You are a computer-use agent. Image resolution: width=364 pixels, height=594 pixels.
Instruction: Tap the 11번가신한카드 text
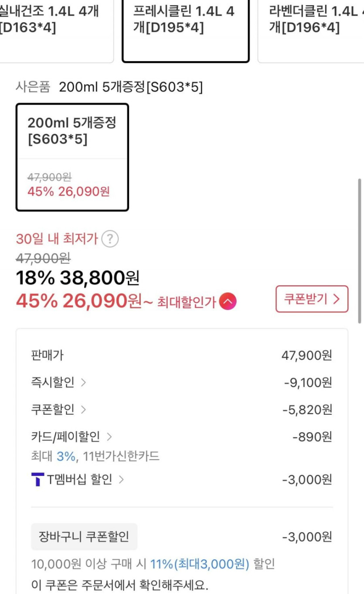121,457
